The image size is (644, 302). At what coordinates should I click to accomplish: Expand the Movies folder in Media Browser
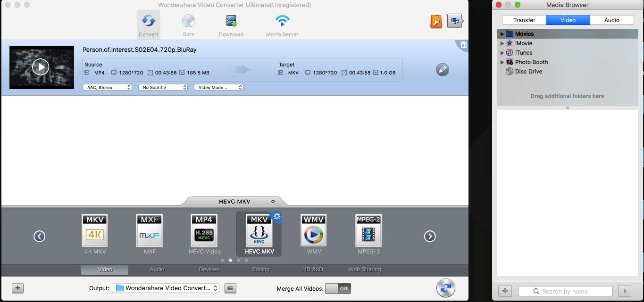coord(502,33)
